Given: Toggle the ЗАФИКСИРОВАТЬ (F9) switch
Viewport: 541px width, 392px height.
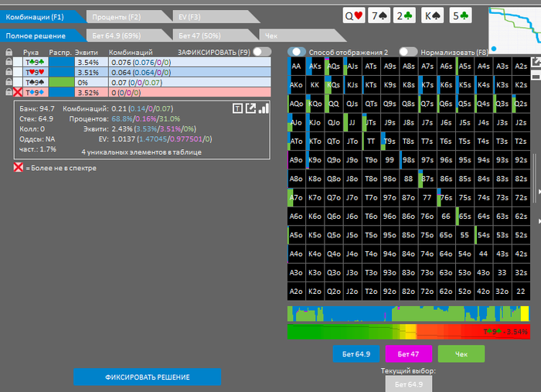Looking at the screenshot, I should [x=262, y=52].
